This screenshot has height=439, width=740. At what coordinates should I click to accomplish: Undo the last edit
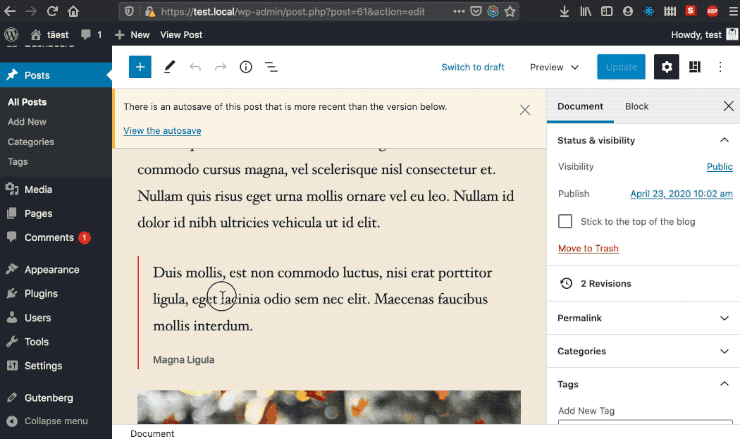coord(195,67)
